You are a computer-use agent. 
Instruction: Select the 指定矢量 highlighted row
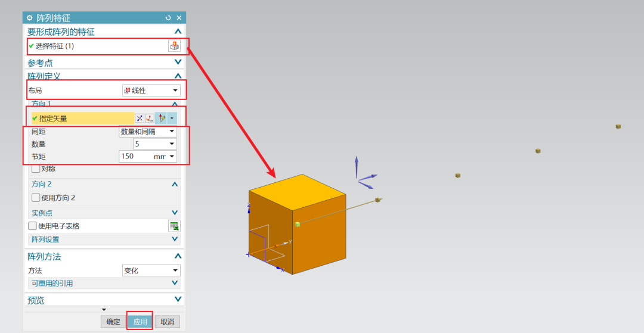tap(83, 119)
